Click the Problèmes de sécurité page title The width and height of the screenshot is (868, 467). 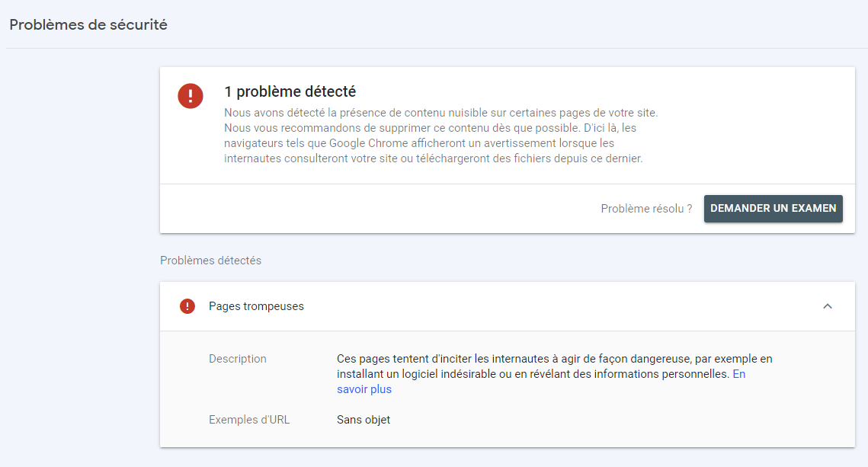[x=88, y=25]
